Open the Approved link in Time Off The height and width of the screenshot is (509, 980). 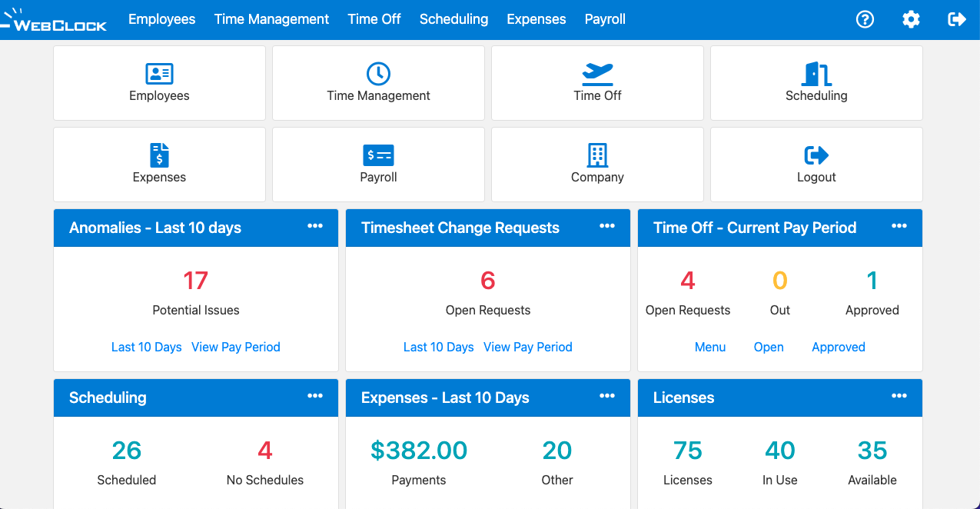pyautogui.click(x=839, y=347)
